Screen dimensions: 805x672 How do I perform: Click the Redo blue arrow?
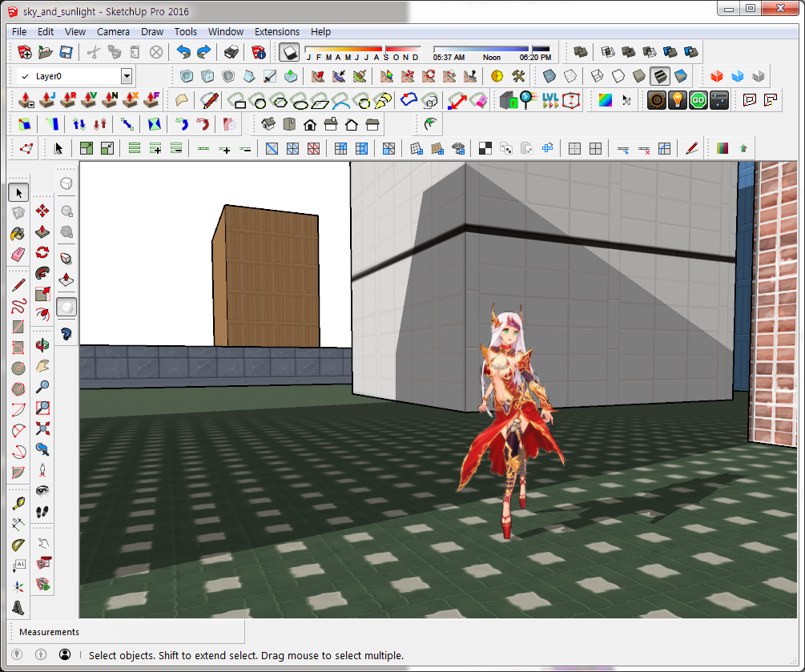204,52
